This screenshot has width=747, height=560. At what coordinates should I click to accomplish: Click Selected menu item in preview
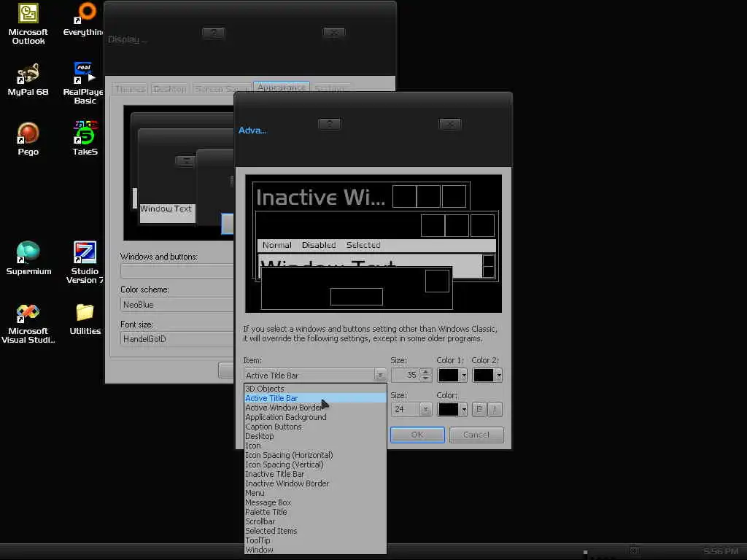pyautogui.click(x=363, y=245)
